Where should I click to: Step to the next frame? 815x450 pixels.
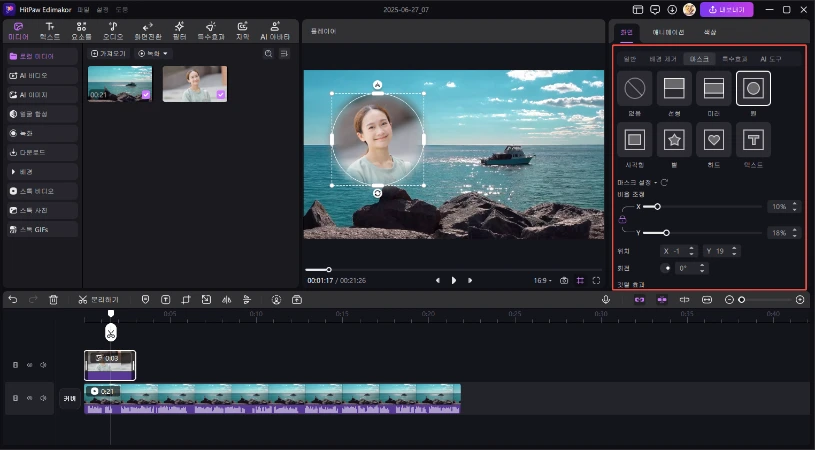pyautogui.click(x=470, y=281)
